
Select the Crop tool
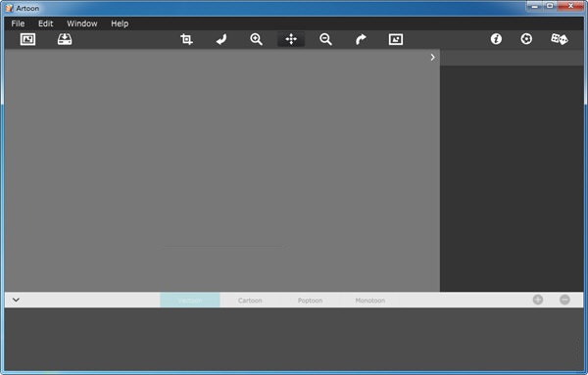pyautogui.click(x=187, y=39)
